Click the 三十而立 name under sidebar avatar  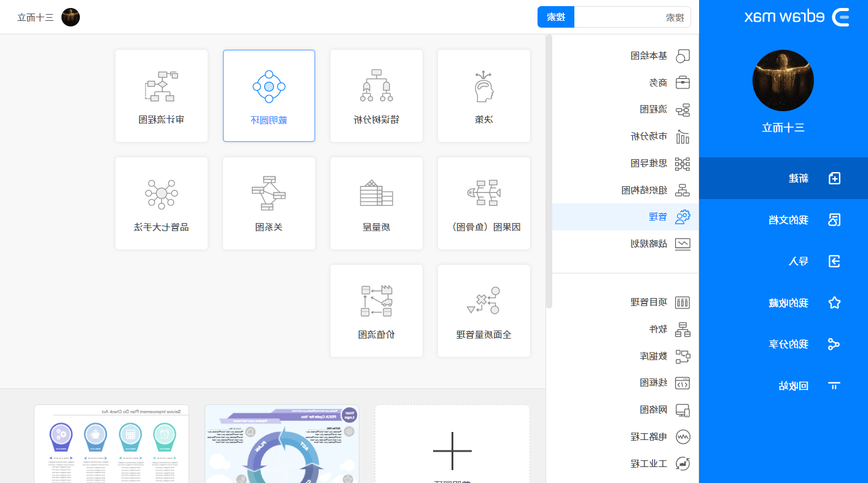tap(783, 128)
